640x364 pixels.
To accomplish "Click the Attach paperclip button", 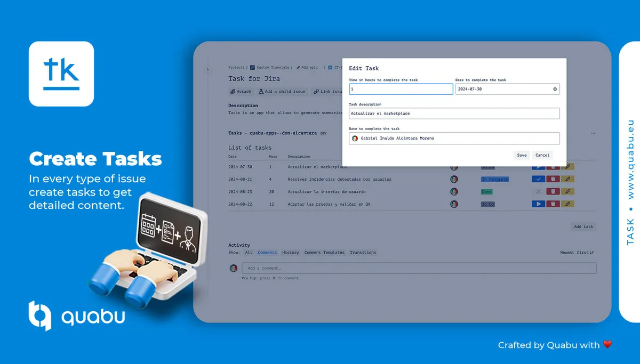I will [241, 92].
